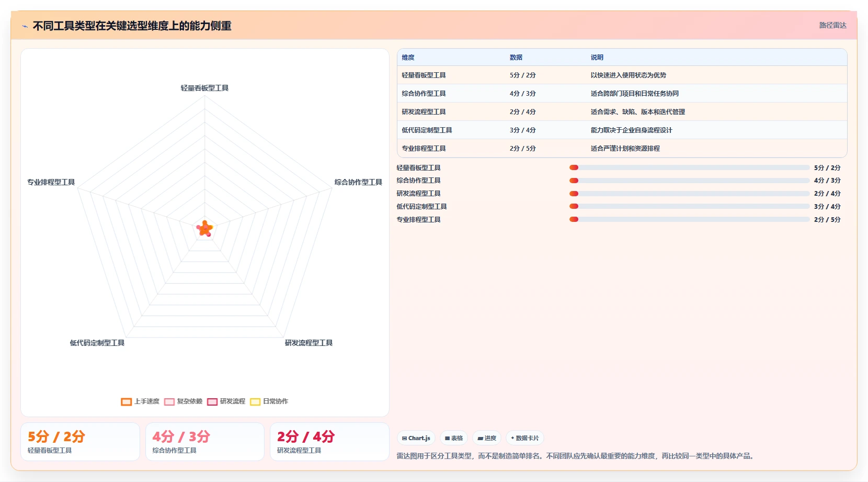This screenshot has height=482, width=868.
Task: Click radar axis label 专业排程型工具
Action: [51, 182]
